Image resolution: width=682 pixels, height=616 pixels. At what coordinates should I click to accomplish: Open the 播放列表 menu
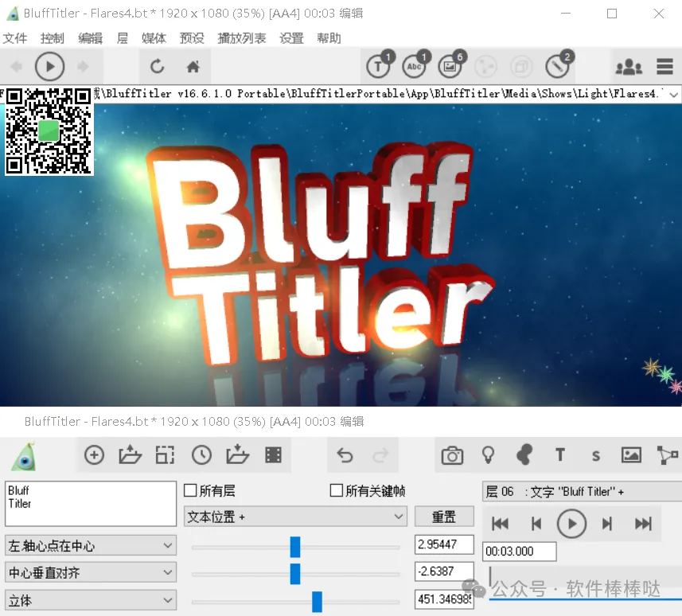(242, 38)
